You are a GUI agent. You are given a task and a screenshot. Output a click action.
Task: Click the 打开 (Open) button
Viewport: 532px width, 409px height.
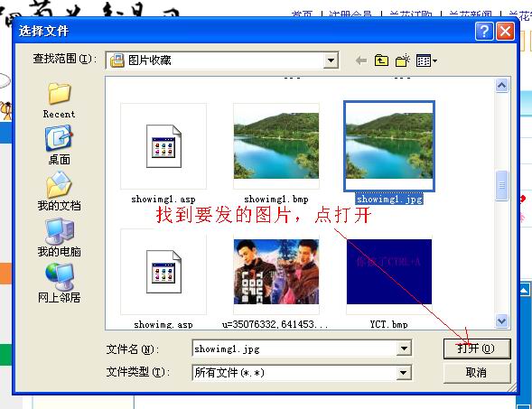pos(477,349)
